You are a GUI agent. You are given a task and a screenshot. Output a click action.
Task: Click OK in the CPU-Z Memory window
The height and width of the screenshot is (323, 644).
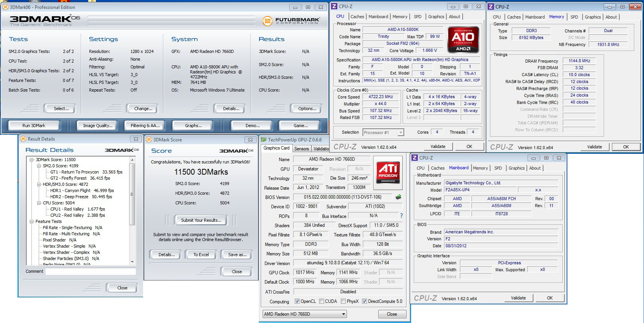[x=626, y=147]
